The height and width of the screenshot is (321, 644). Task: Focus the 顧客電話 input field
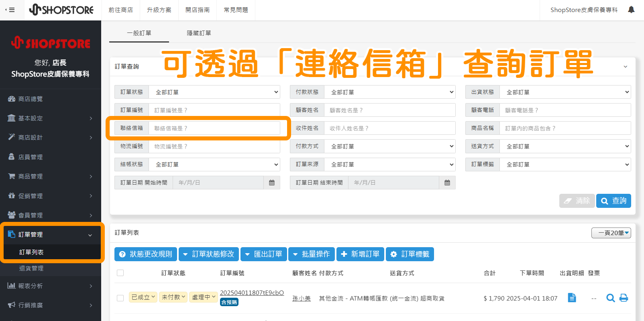click(565, 110)
